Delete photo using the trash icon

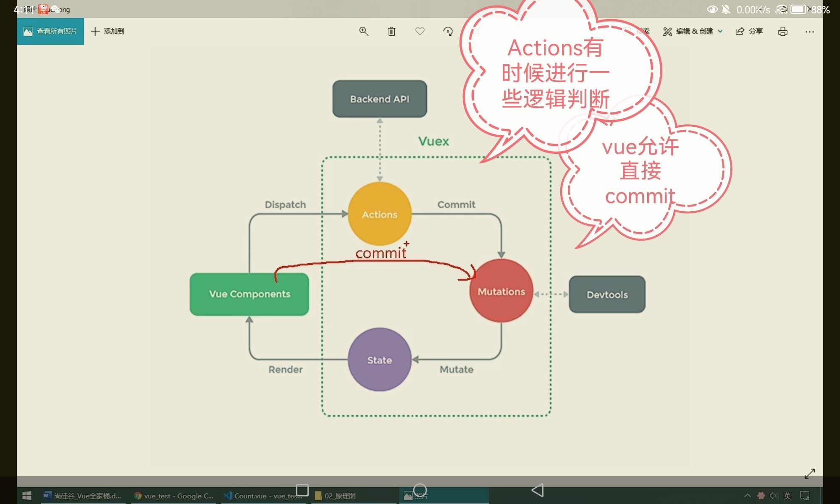pos(391,31)
